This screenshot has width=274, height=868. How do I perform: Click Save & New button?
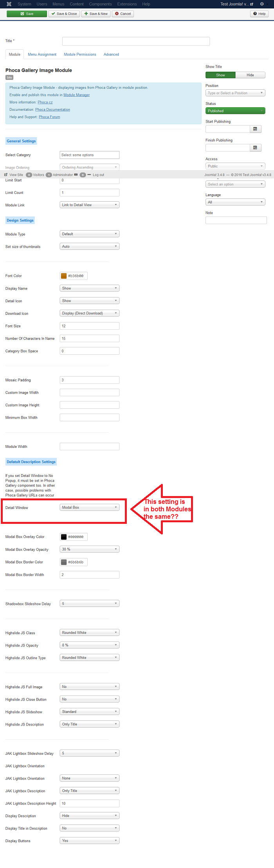click(96, 14)
